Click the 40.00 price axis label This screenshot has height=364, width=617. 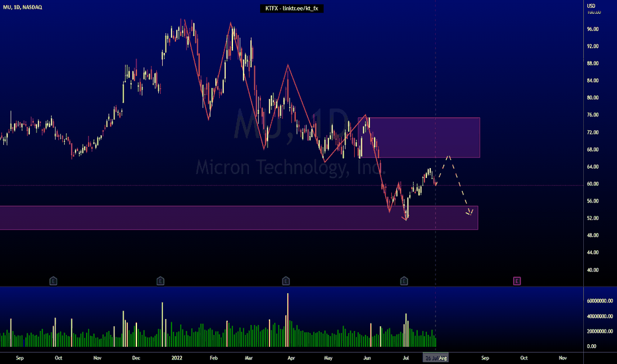point(593,270)
